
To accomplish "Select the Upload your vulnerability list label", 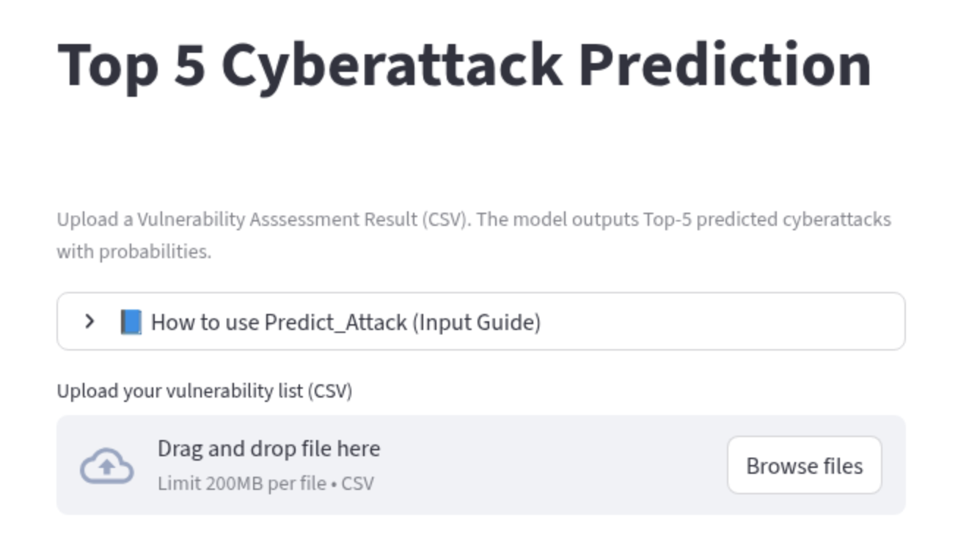I will (x=205, y=391).
